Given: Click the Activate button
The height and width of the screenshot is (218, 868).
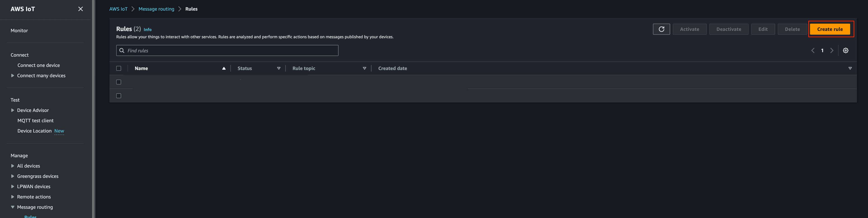Looking at the screenshot, I should pos(689,29).
